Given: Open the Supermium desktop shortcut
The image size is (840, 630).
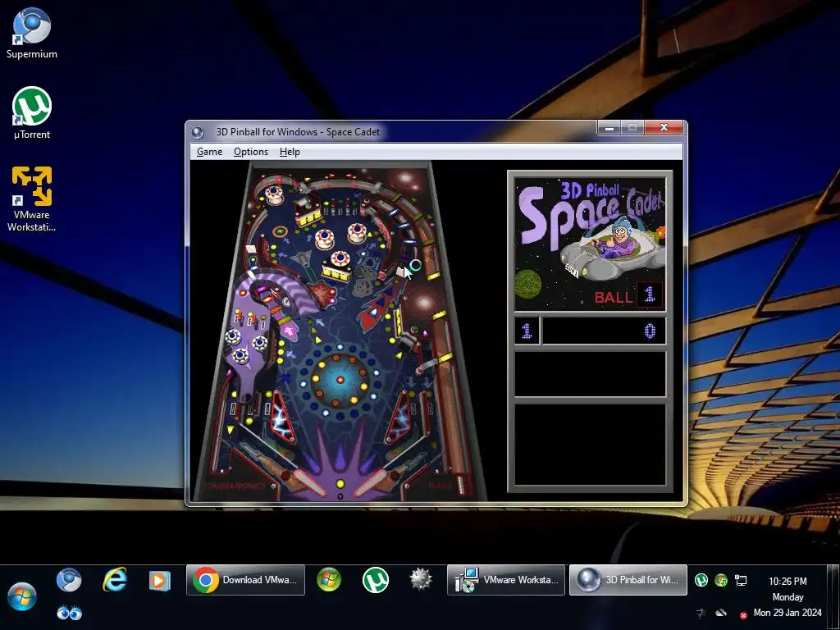Looking at the screenshot, I should 32,33.
